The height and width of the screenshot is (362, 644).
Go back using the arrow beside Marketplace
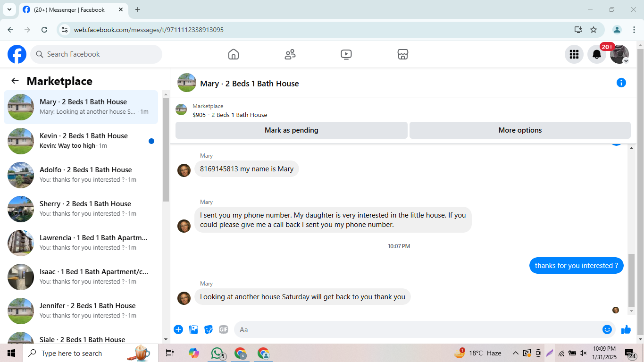click(15, 81)
